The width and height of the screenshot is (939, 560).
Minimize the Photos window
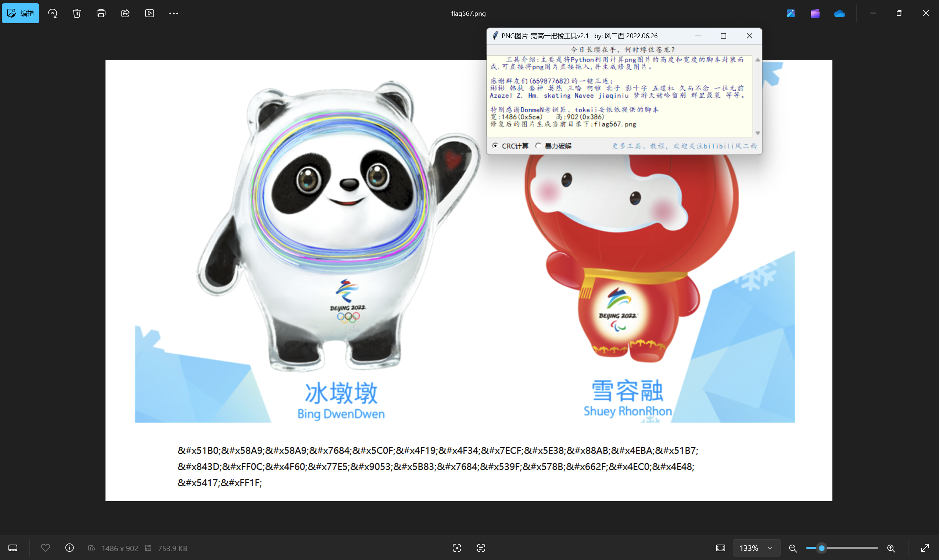pos(873,13)
